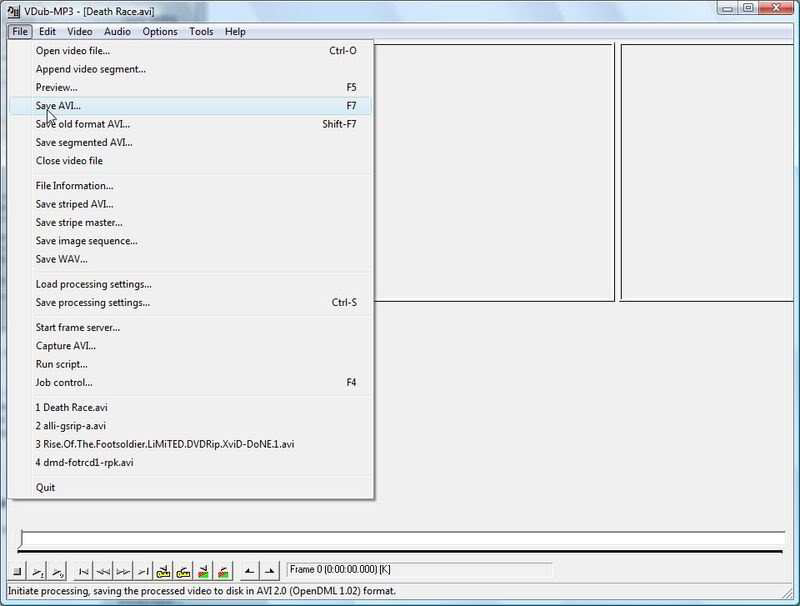
Task: Play the output video preview
Action: (x=58, y=571)
